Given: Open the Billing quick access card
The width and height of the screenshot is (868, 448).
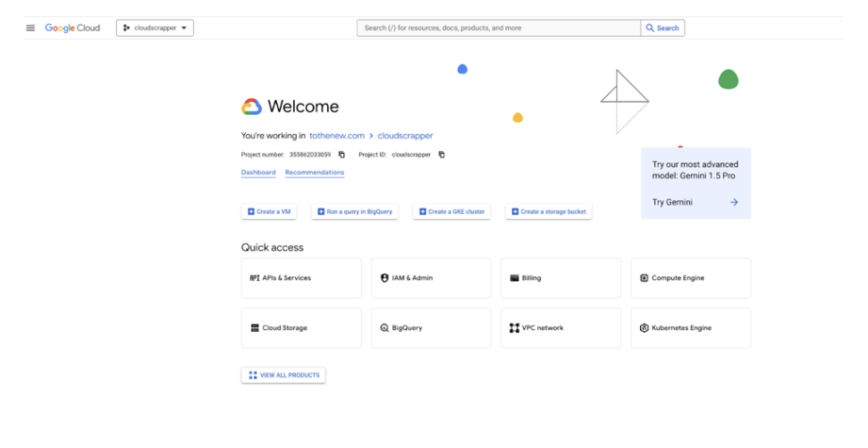Looking at the screenshot, I should pos(561,278).
